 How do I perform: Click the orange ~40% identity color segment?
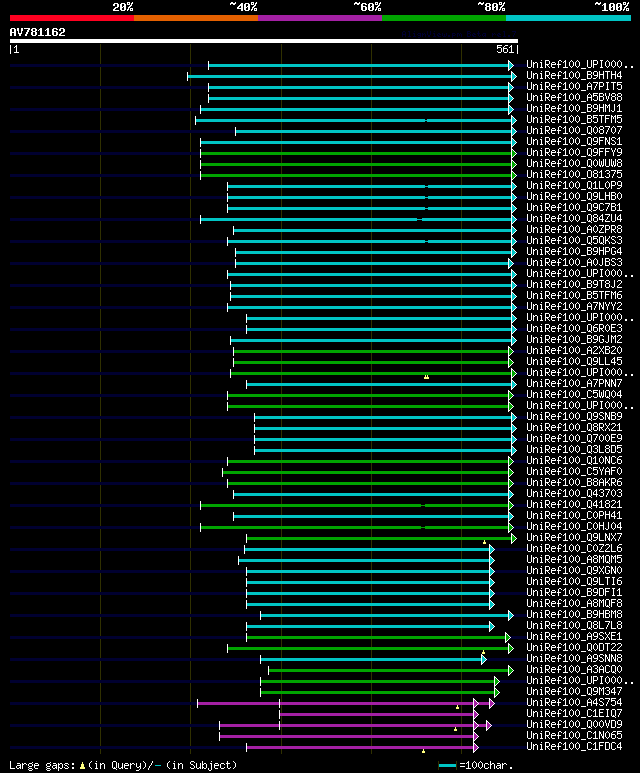[196, 18]
